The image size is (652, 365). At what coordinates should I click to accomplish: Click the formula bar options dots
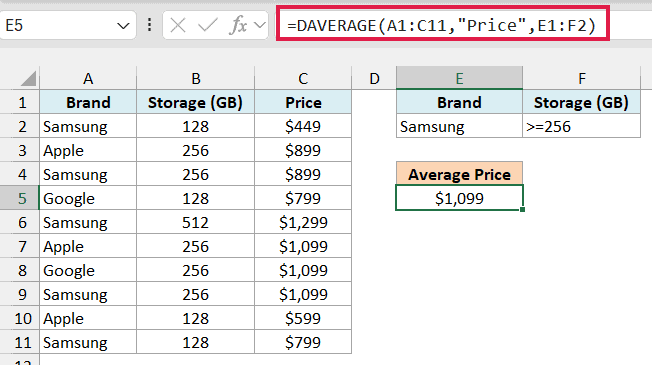(x=149, y=25)
